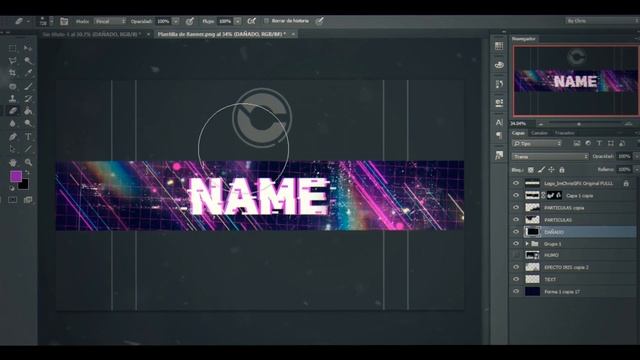Select the History Brush tool
Screen dimensions: 640x360
(28, 99)
